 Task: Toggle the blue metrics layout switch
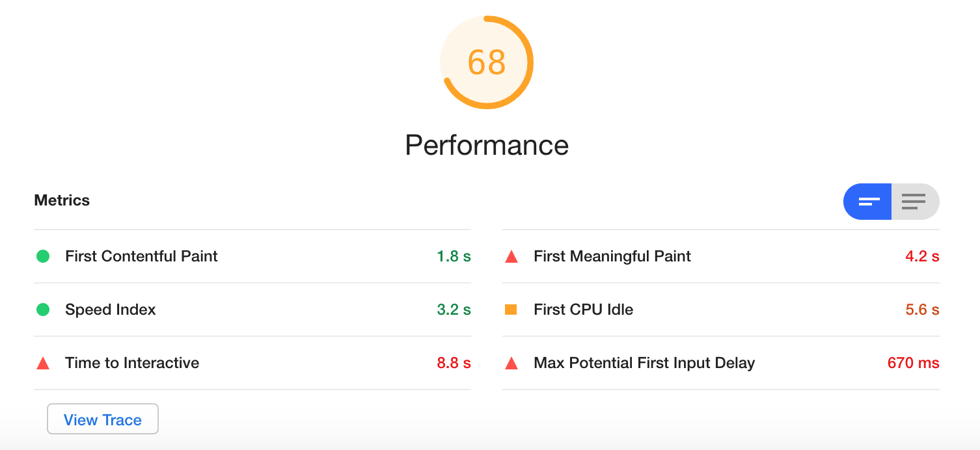click(x=867, y=202)
